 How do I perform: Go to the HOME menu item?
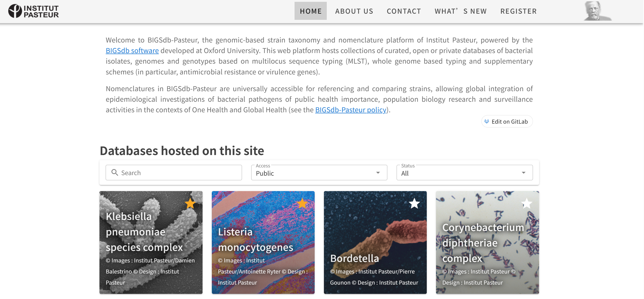[311, 11]
